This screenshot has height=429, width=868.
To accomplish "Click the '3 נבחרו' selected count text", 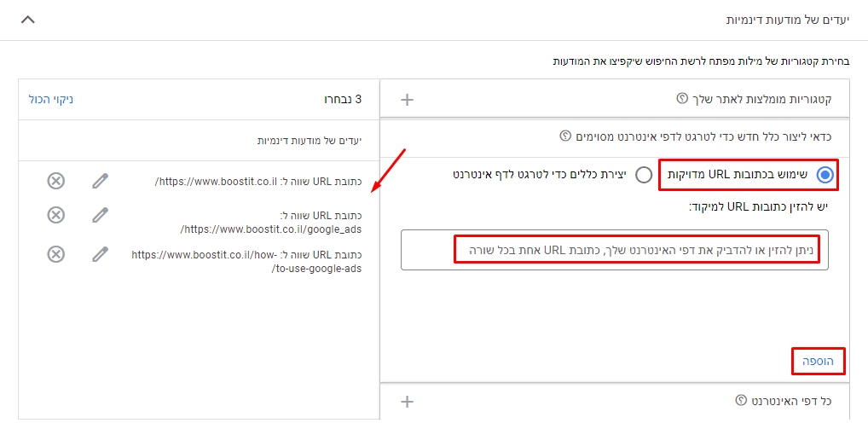I will coord(343,100).
